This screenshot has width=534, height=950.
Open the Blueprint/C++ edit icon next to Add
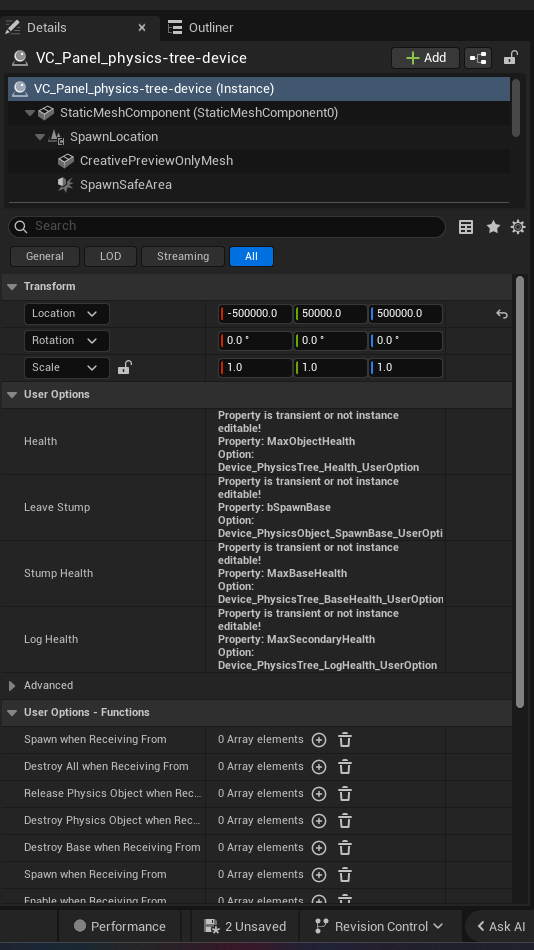click(478, 58)
